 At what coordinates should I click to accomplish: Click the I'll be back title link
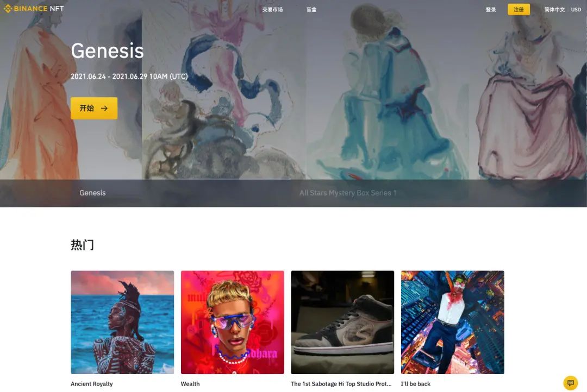pos(416,384)
